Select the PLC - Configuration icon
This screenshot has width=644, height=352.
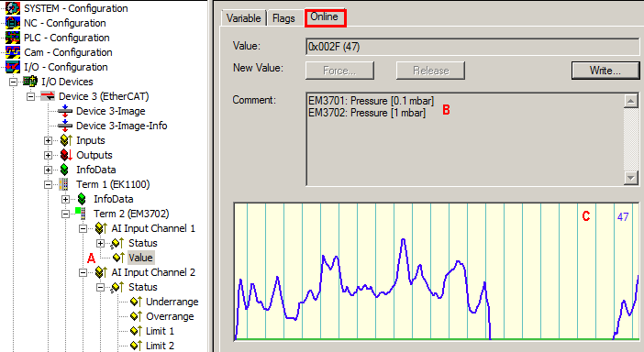13,38
